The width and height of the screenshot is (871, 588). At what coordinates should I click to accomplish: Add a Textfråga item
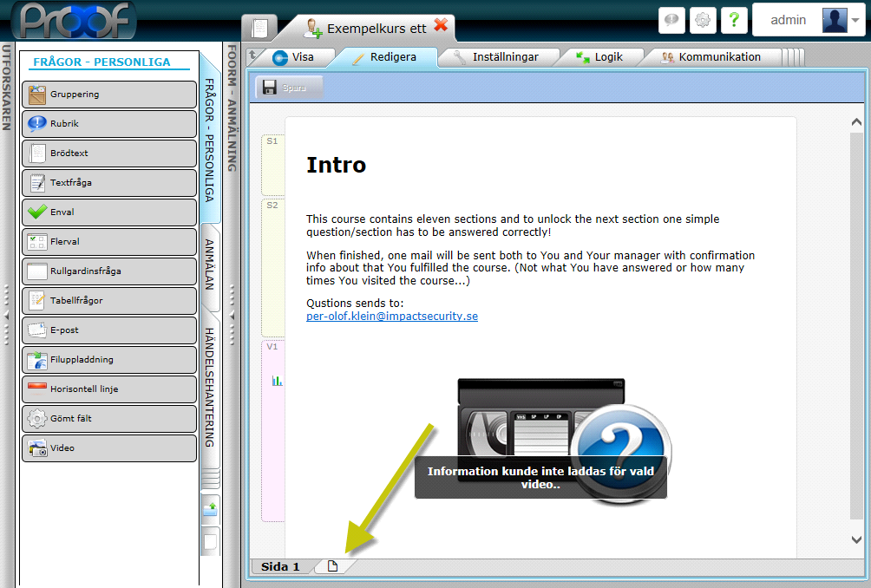pos(109,183)
